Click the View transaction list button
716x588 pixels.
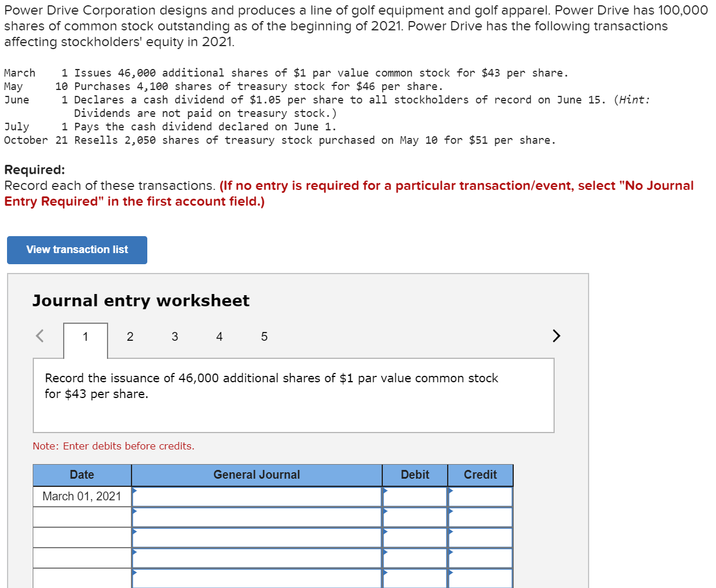coord(77,250)
